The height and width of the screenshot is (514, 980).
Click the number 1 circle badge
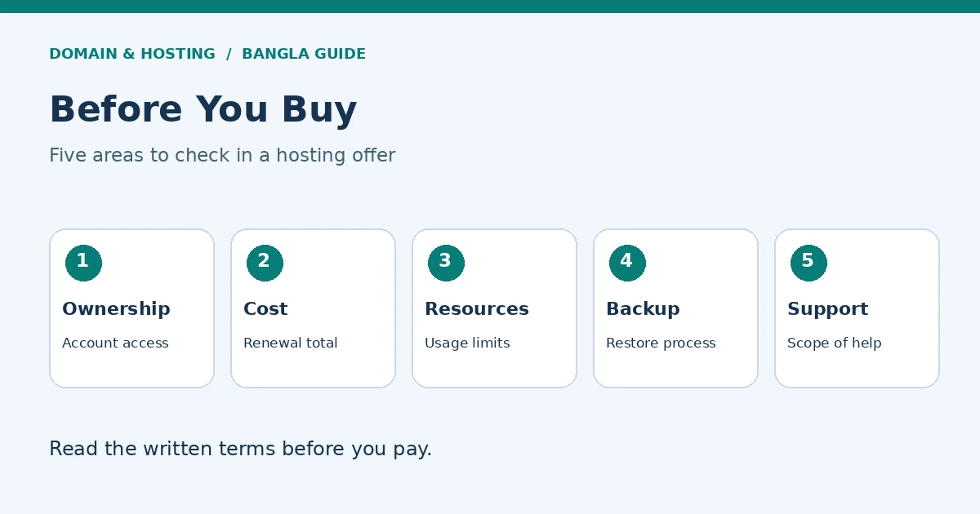[83, 263]
